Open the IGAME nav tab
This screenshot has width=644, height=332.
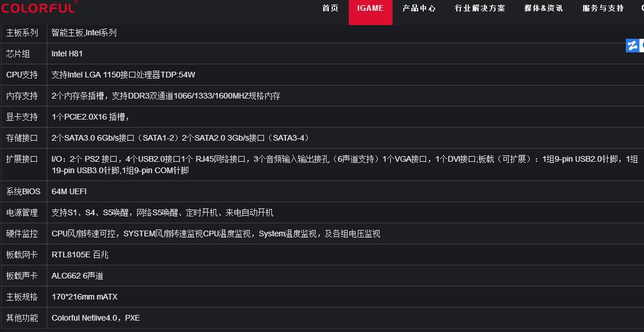coord(370,13)
